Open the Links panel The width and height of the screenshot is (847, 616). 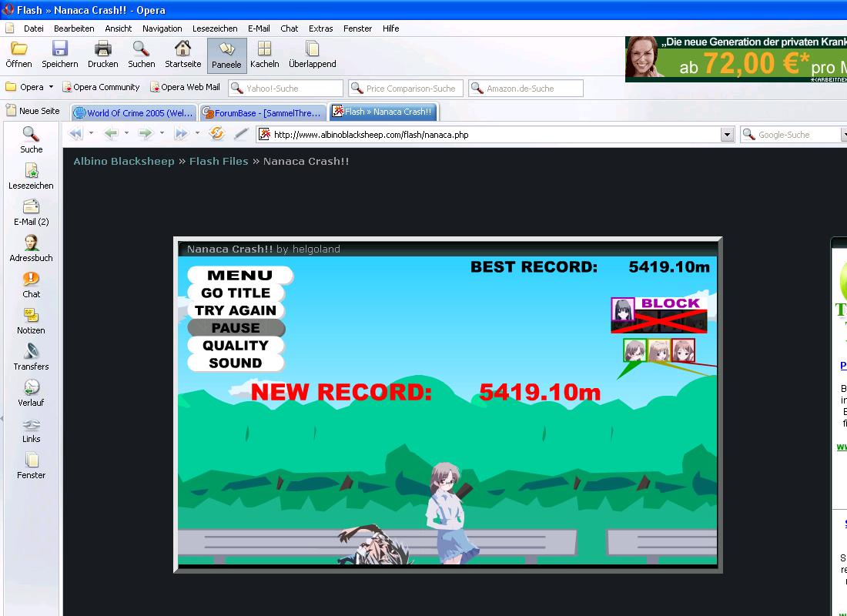tap(31, 430)
